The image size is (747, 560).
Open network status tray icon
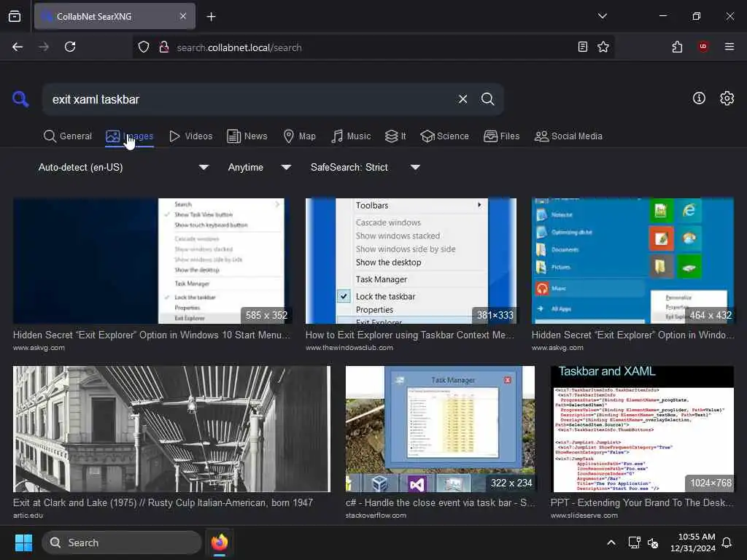point(634,542)
